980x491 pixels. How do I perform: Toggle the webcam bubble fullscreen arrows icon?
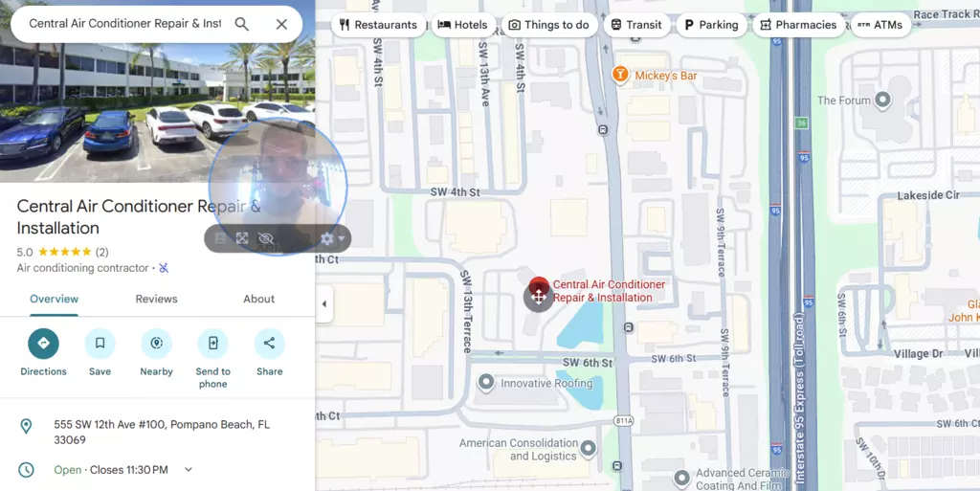243,238
